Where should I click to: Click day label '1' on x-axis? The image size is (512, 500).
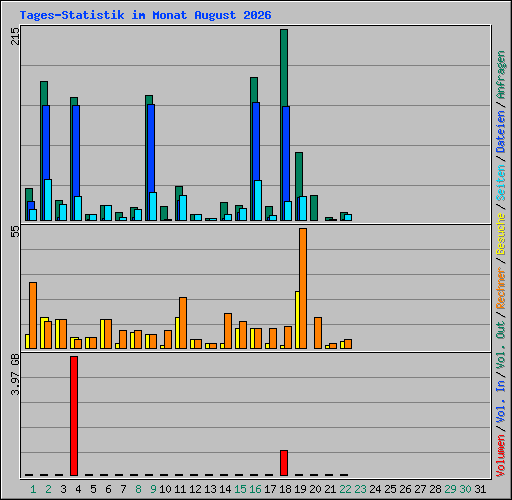click(33, 489)
